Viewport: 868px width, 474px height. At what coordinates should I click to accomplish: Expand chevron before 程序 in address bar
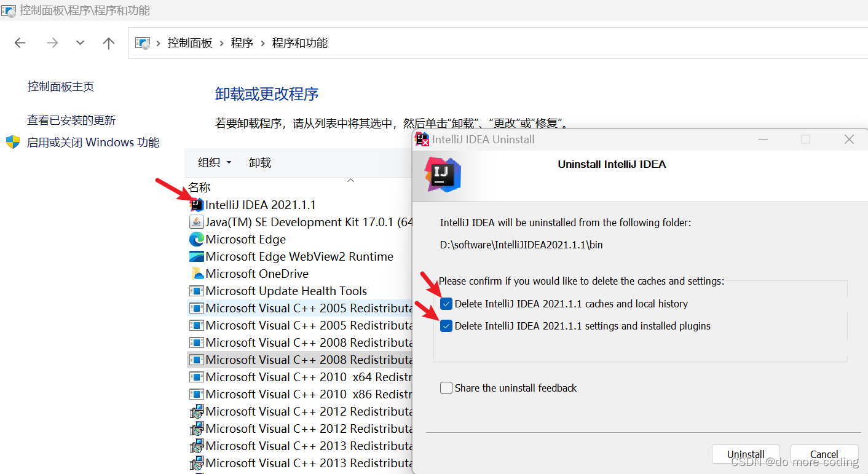(x=222, y=43)
